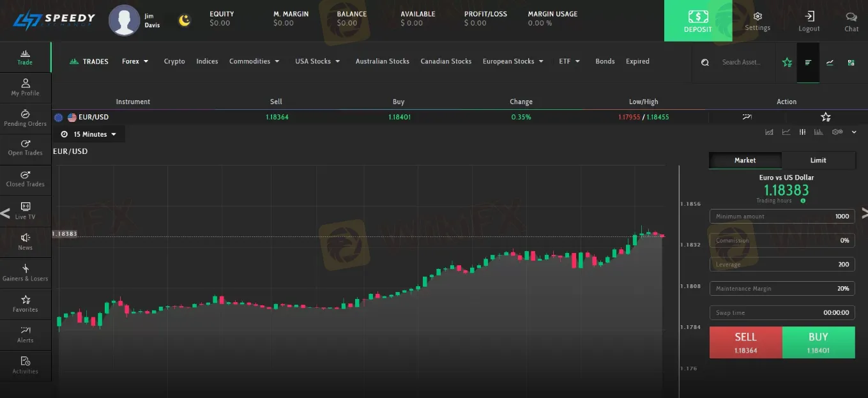Click the Commission field
Image resolution: width=868 pixels, height=398 pixels.
(x=782, y=240)
